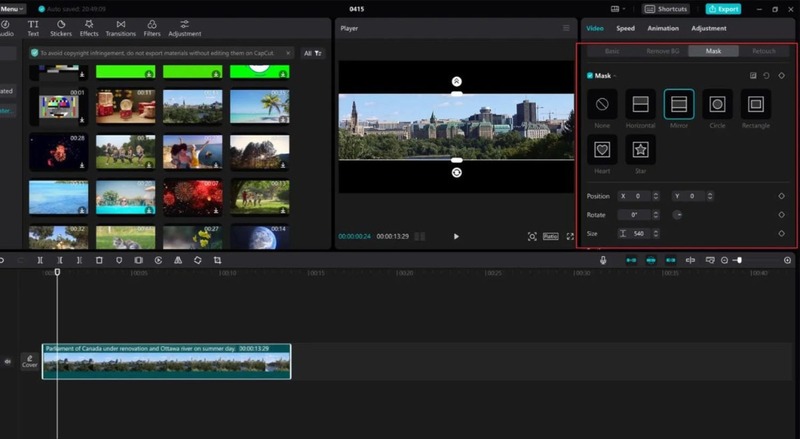Select the Heart mask shape
This screenshot has height=439, width=800.
[x=602, y=150]
